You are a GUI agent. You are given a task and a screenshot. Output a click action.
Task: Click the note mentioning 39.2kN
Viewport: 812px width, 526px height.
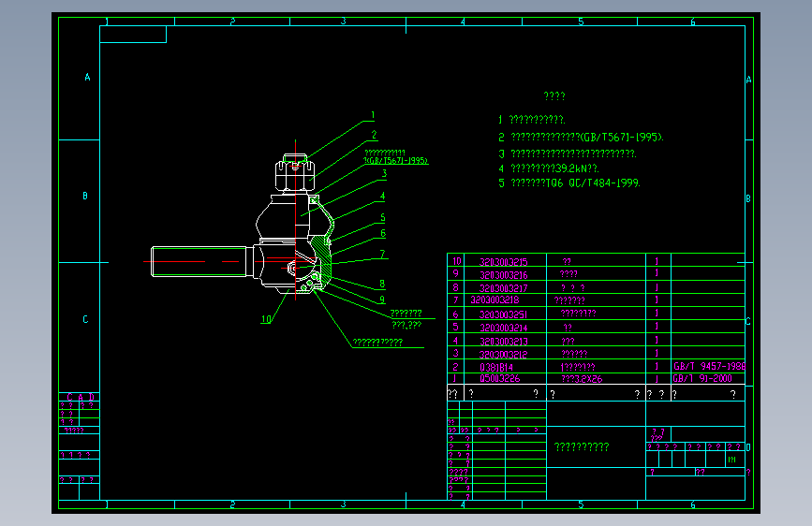(x=549, y=168)
